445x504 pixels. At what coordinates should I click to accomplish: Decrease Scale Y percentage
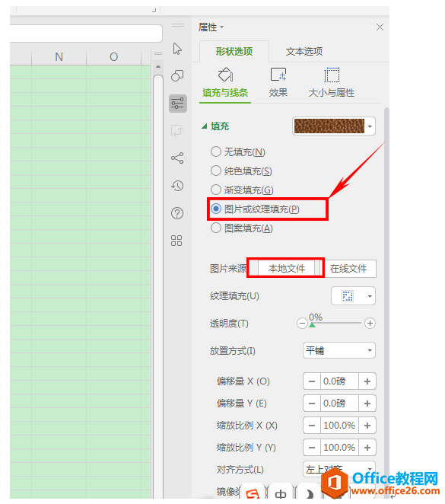[311, 447]
